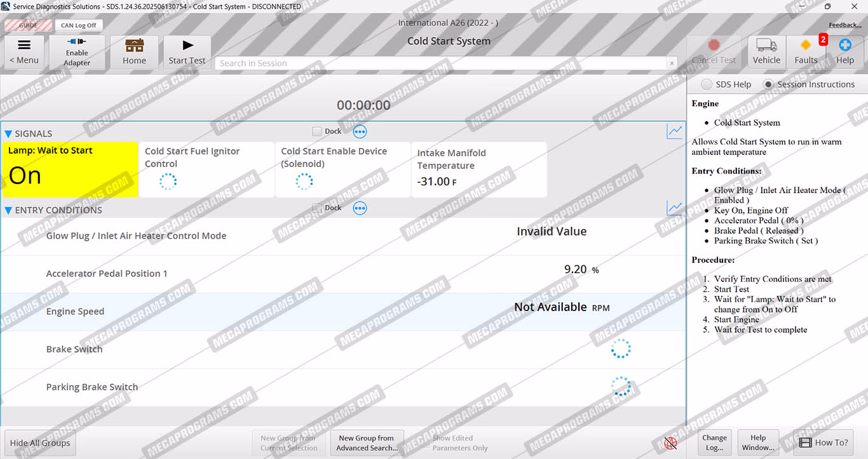
Task: Click the app icon in title bar
Action: [6, 6]
